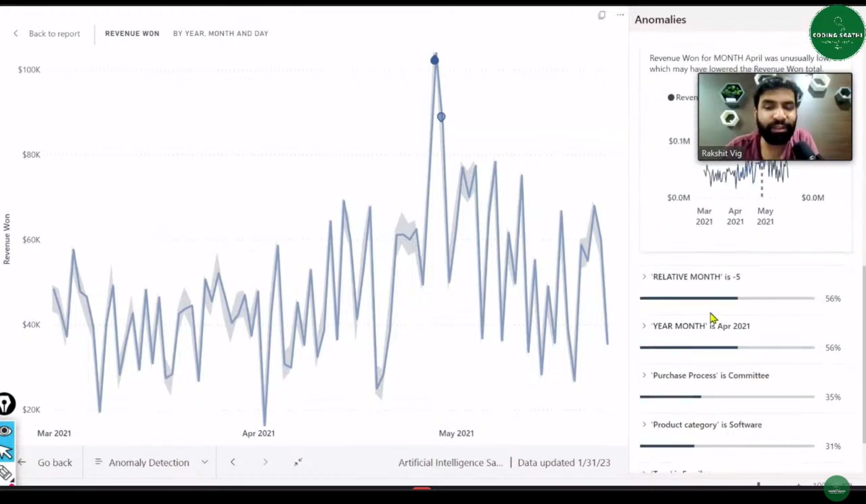Toggle the eye visibility annotation tool
This screenshot has width=866, height=504.
point(6,431)
